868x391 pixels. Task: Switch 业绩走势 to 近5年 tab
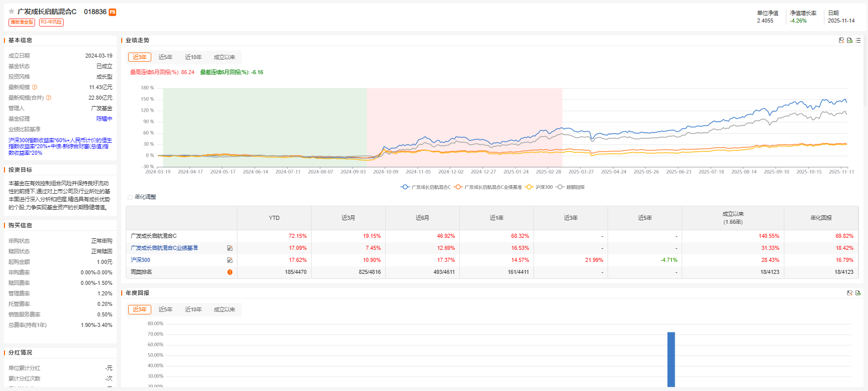(x=165, y=58)
